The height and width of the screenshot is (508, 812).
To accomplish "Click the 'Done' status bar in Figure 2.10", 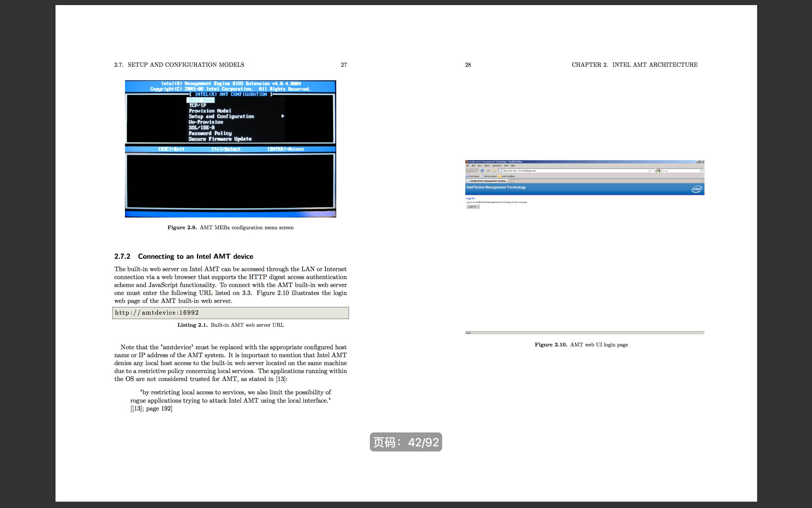I will pyautogui.click(x=585, y=333).
